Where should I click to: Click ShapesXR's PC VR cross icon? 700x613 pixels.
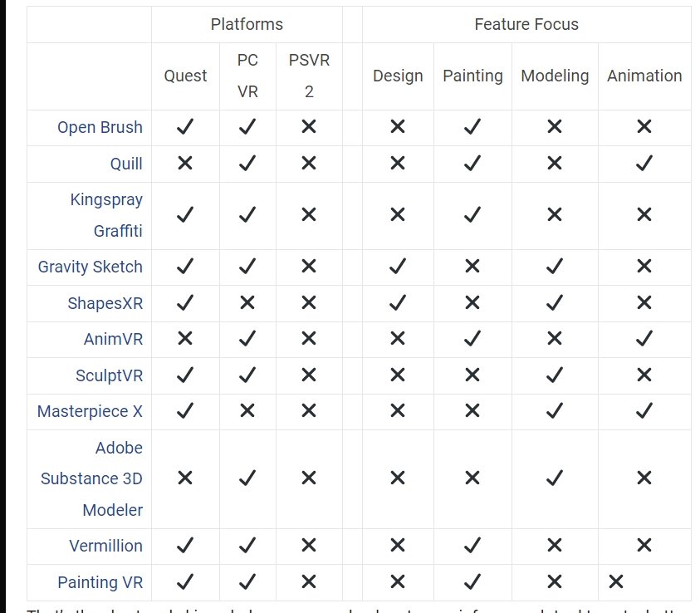click(x=247, y=302)
